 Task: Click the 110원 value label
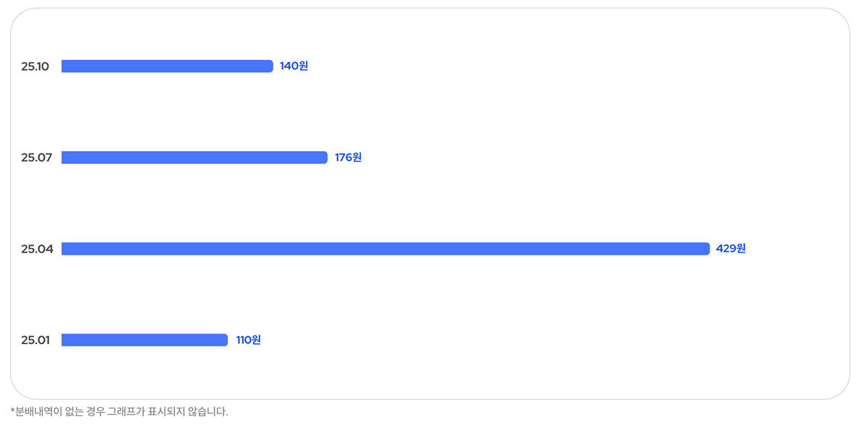(x=248, y=340)
